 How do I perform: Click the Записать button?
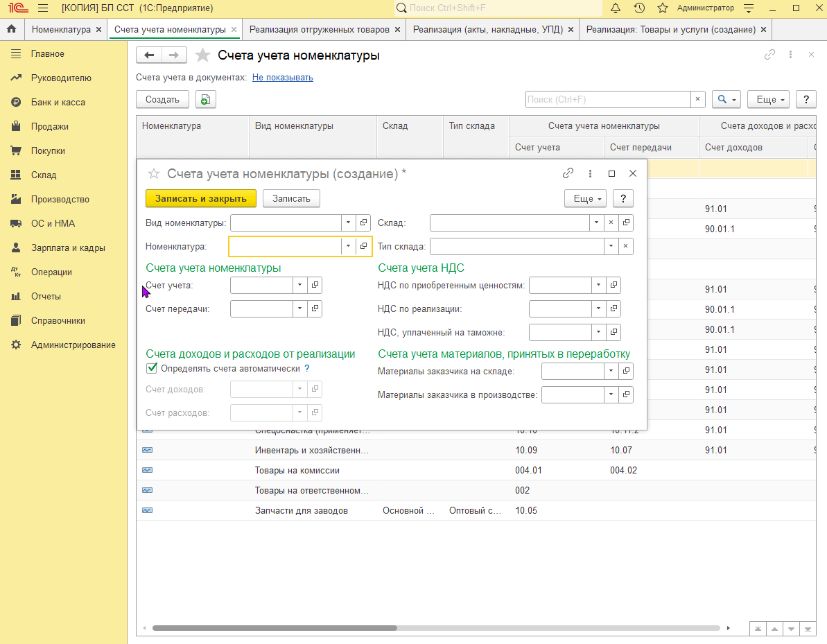pos(291,198)
